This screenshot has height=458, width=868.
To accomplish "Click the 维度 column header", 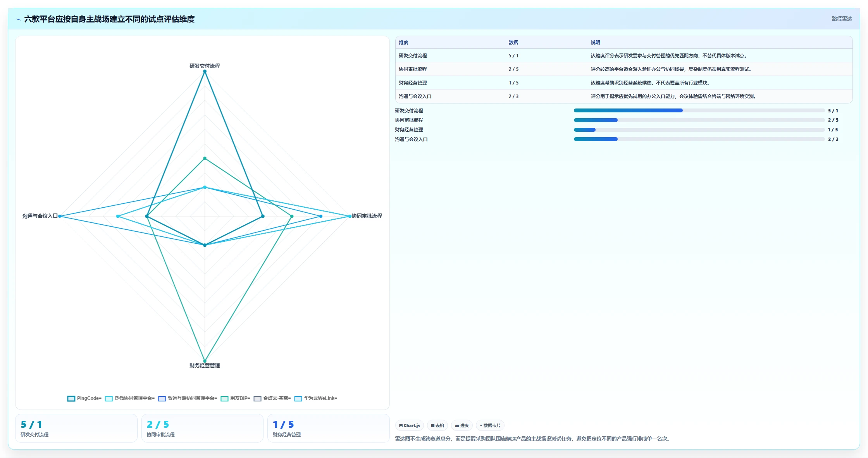I will 403,43.
